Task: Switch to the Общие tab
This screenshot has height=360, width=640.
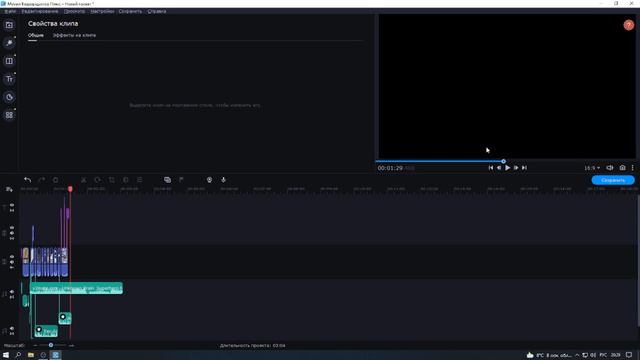Action: (x=36, y=36)
